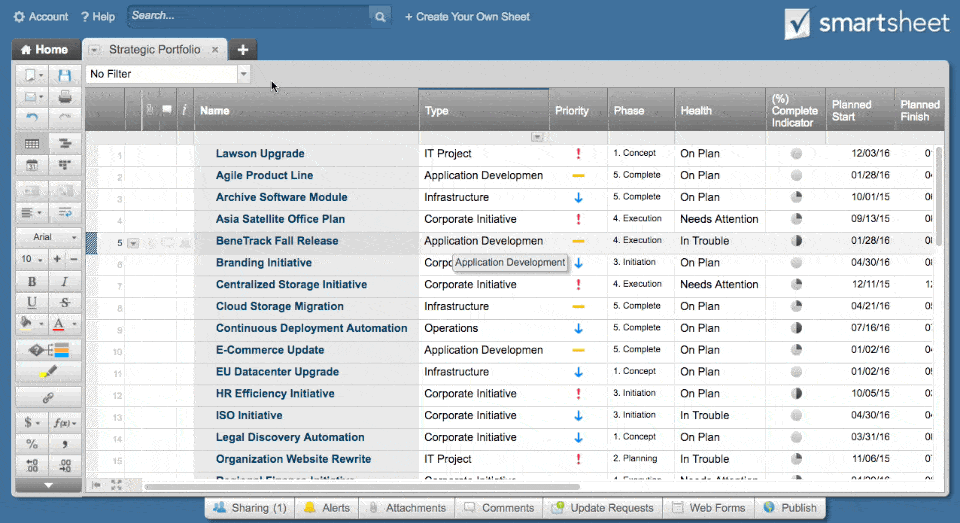Toggle Bold text formatting
960x523 pixels.
[31, 282]
